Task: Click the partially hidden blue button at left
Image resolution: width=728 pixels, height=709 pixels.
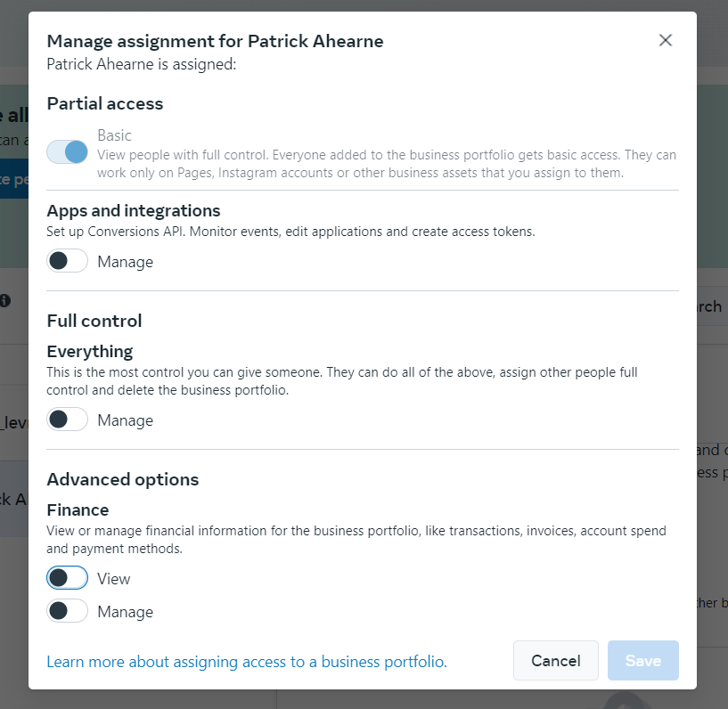Action: [14, 179]
